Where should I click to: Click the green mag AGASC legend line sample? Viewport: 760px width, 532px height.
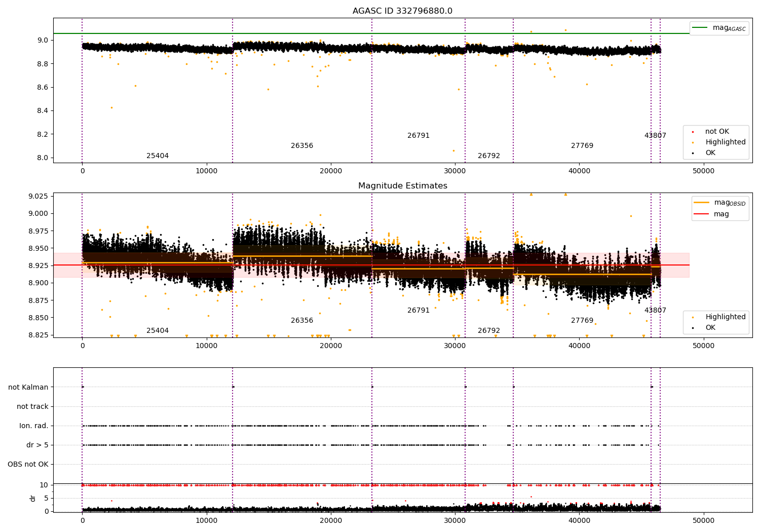[x=700, y=28]
